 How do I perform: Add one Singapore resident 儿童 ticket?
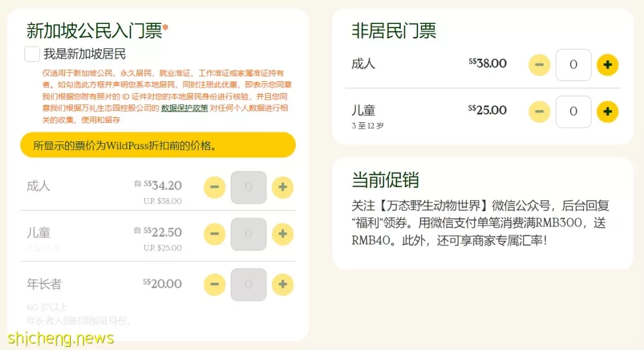[x=283, y=234]
